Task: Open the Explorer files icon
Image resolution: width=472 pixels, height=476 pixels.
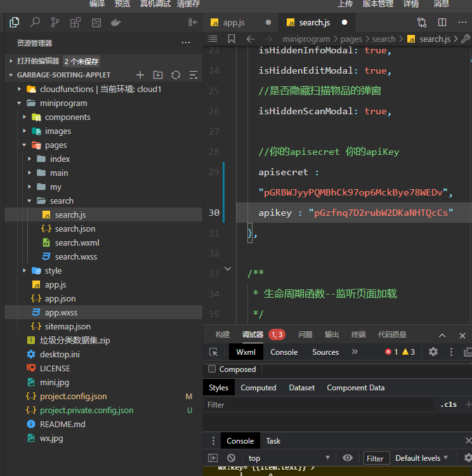Action: [x=14, y=22]
